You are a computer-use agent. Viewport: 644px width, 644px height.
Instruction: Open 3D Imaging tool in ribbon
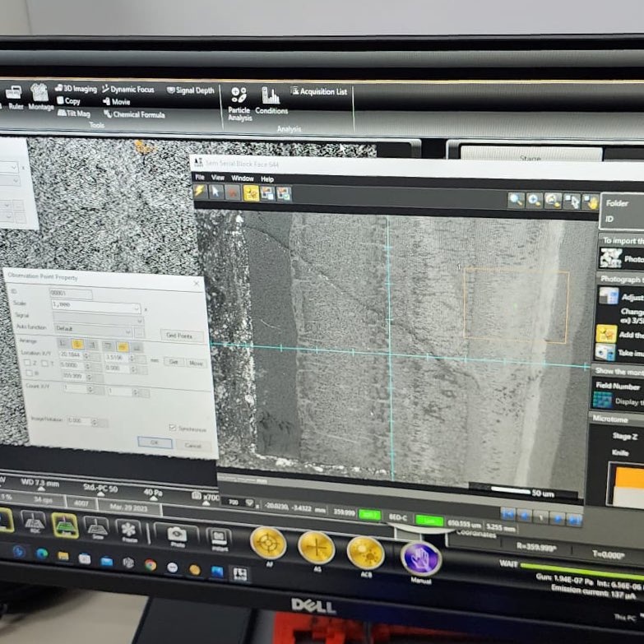point(76,88)
